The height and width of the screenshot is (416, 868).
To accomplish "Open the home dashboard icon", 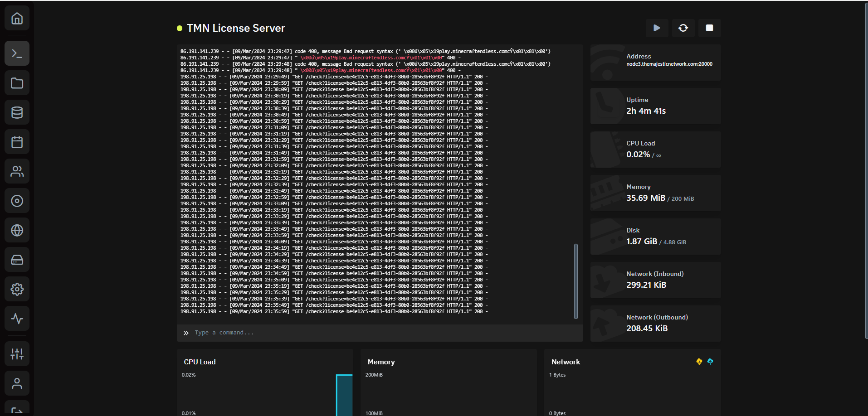I will [17, 19].
